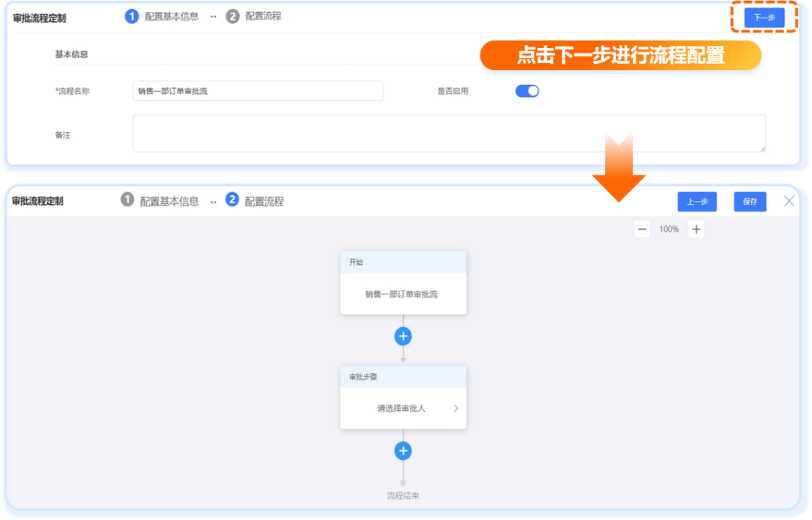Viewport: 812px width, 520px height.
Task: Toggle off the workflow enable switch
Action: 526,90
